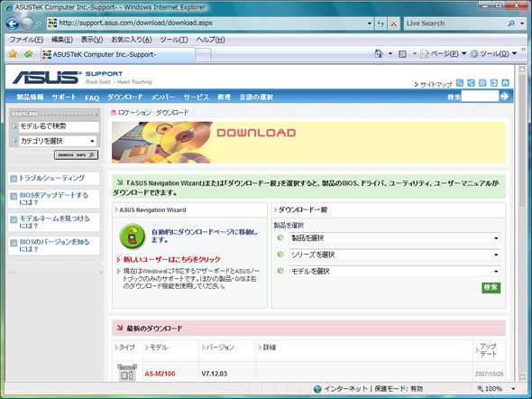Click the Live Search input box

click(454, 23)
